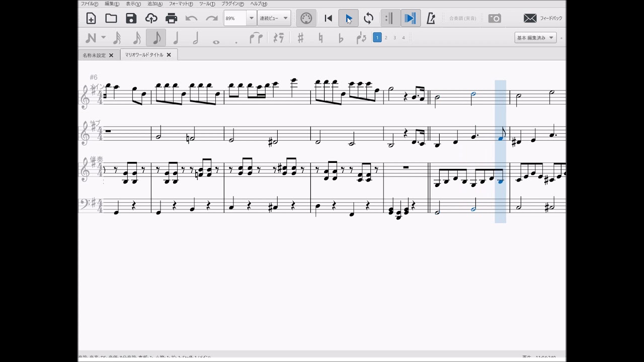
Task: Toggle rest input
Action: point(278,38)
